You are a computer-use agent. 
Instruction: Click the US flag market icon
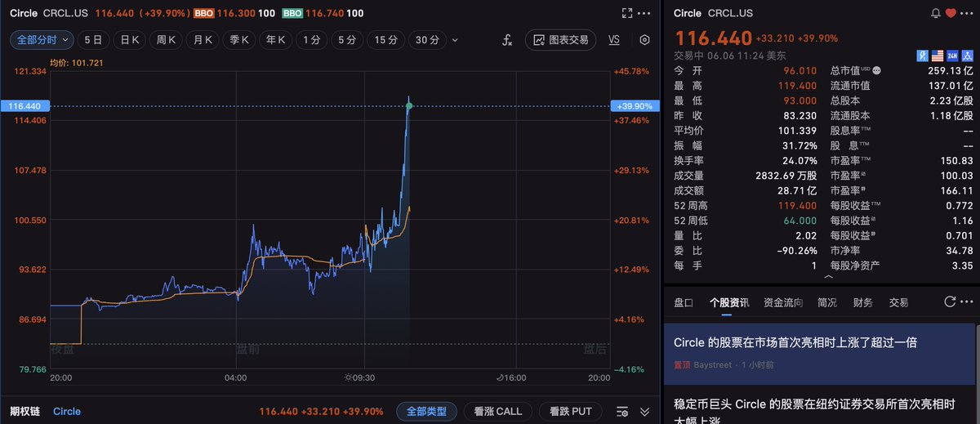(x=938, y=55)
